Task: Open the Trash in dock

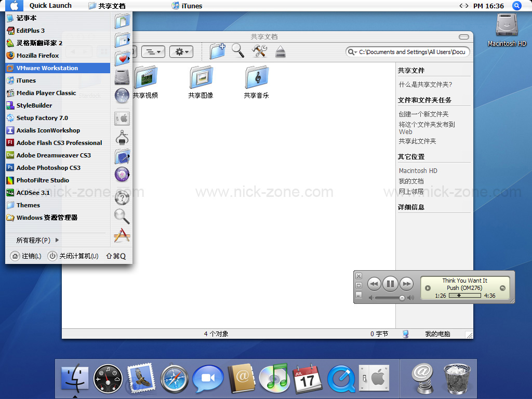Action: click(457, 379)
